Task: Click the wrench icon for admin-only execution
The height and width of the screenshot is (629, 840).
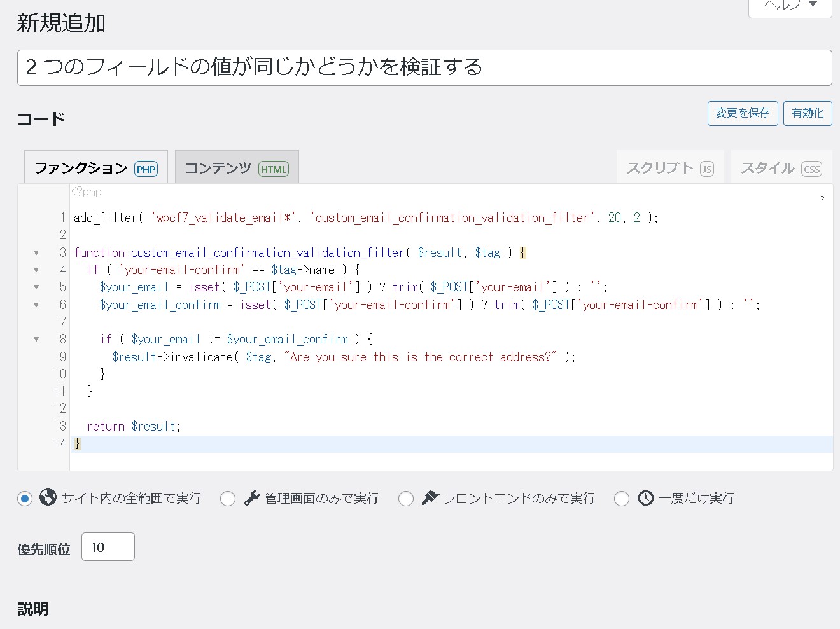Action: coord(251,498)
